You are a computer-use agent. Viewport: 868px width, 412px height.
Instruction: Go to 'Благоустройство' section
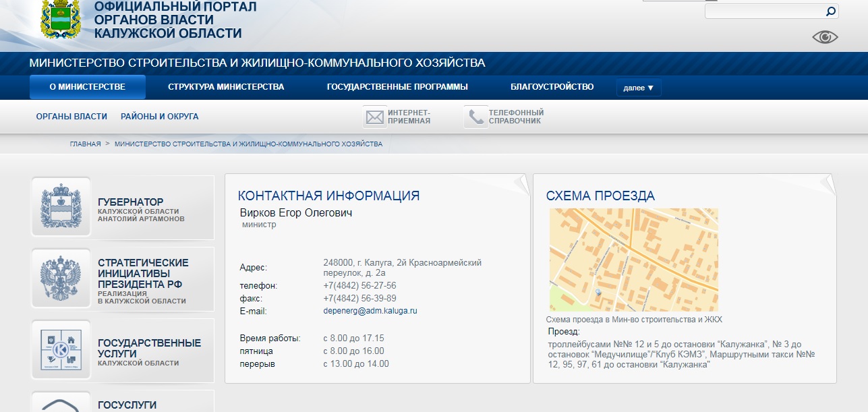tap(552, 87)
